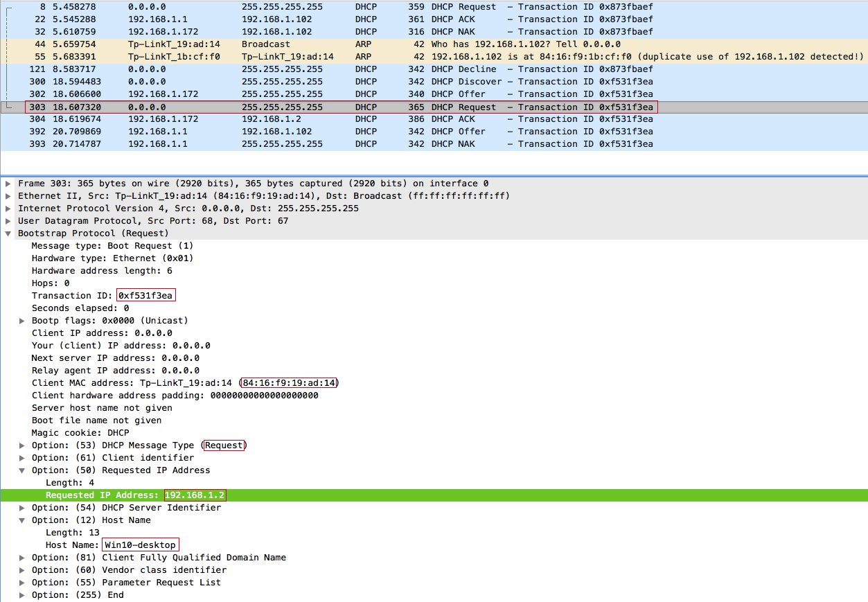Expand Option 55 Parameter Request List
Image resolution: width=868 pixels, height=602 pixels.
(22, 583)
